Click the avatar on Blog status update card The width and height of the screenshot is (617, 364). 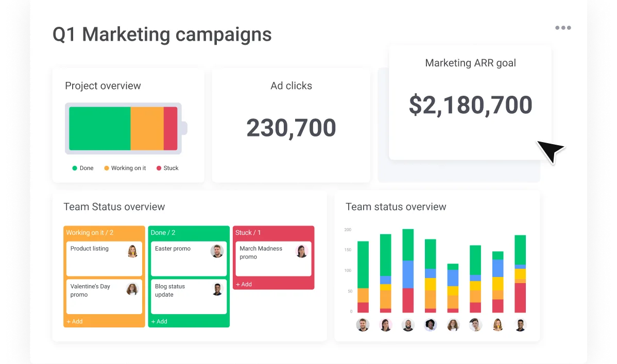(x=217, y=289)
